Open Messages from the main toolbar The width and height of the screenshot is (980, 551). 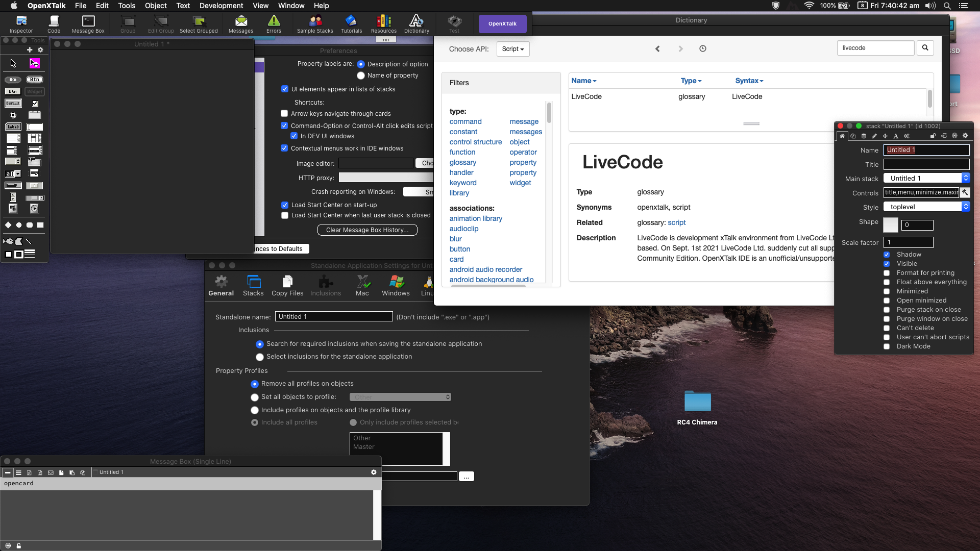241,24
